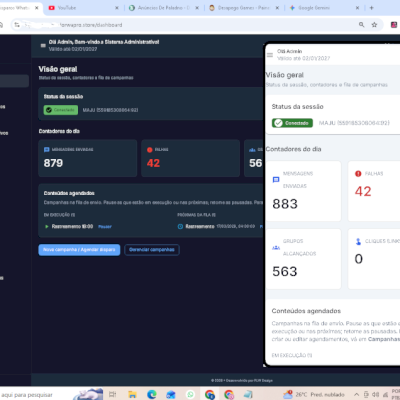Open Microsoft Edge from the taskbar
Screen dimensions: 400x400
coord(152,395)
